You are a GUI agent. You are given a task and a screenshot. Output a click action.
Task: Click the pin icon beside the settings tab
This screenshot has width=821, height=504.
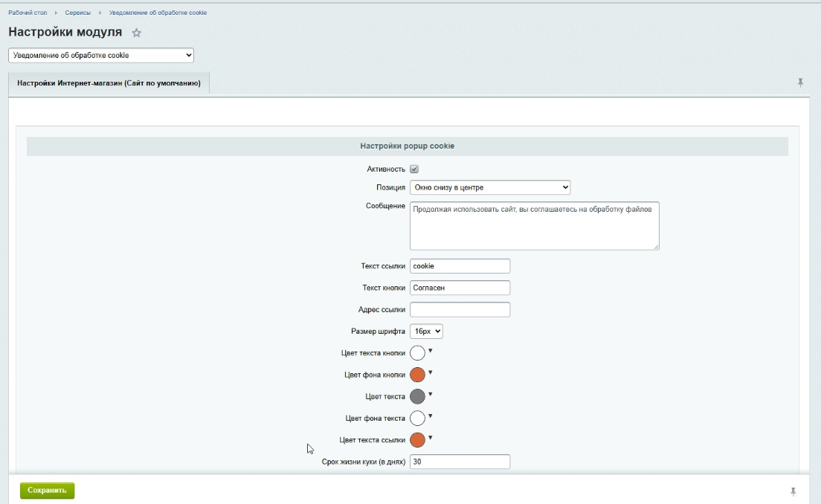click(x=801, y=82)
